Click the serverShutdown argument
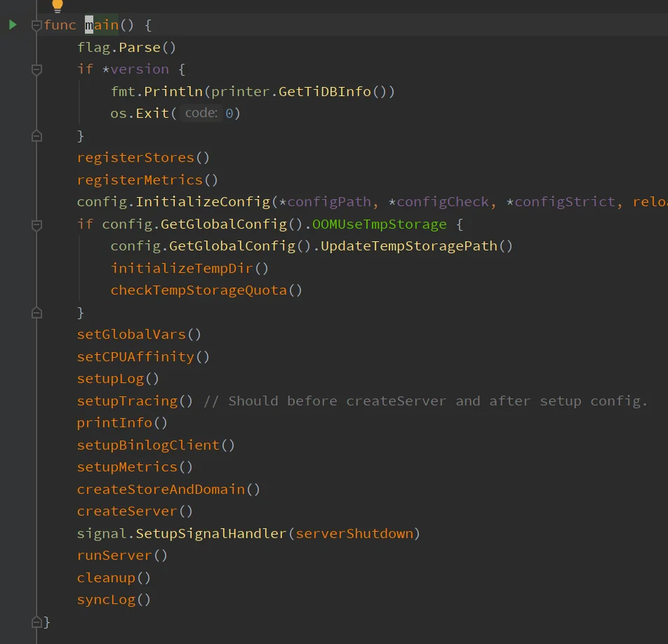Screen dimensions: 668x644 click(x=354, y=533)
